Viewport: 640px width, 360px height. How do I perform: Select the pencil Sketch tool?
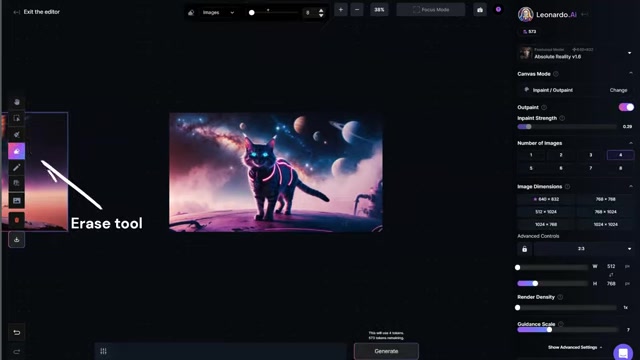coord(17,167)
